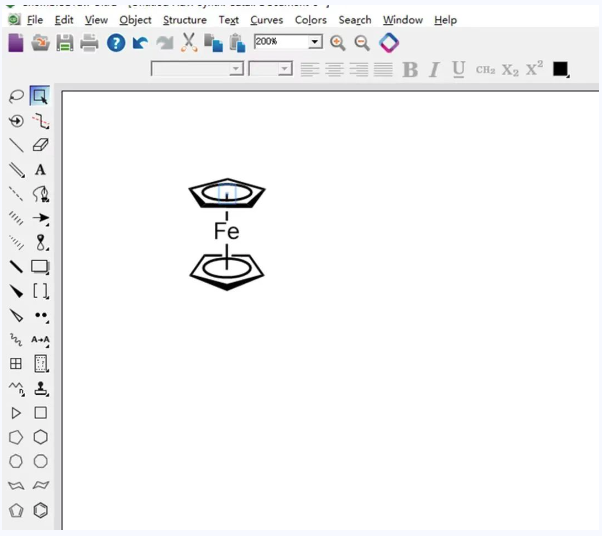
Task: Select the Cyclopentadiene ring tool
Action: [16, 510]
